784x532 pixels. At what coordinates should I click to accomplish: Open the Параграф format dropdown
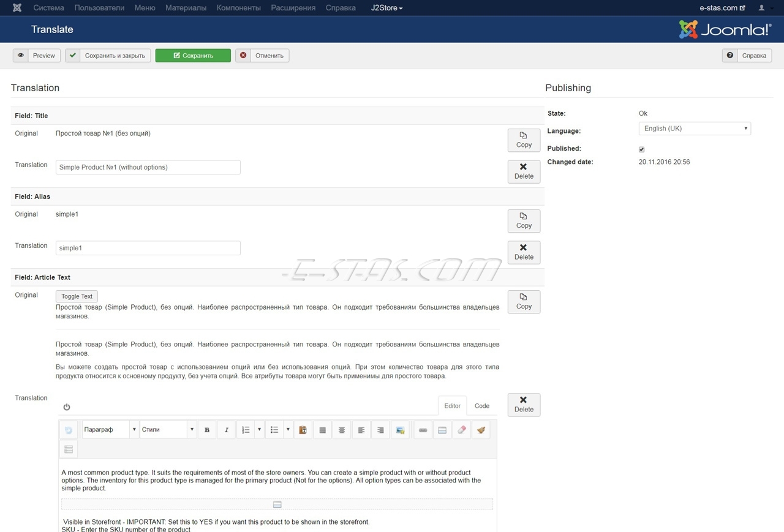(110, 430)
